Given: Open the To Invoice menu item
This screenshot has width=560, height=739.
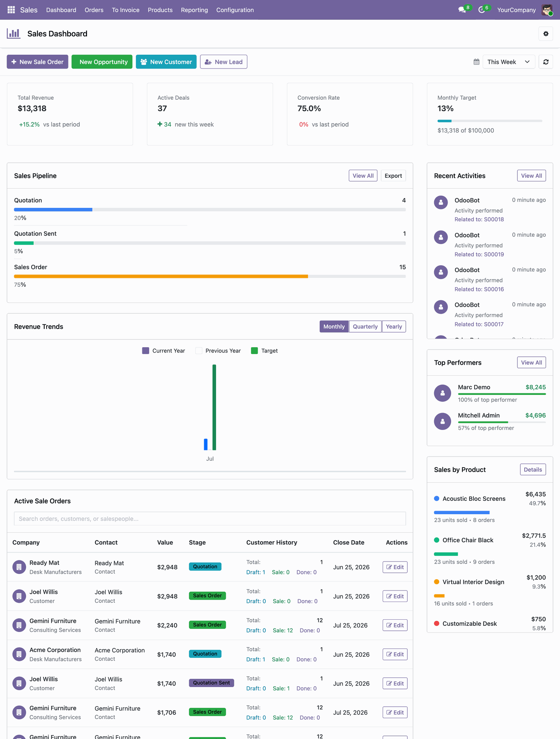Looking at the screenshot, I should 125,10.
